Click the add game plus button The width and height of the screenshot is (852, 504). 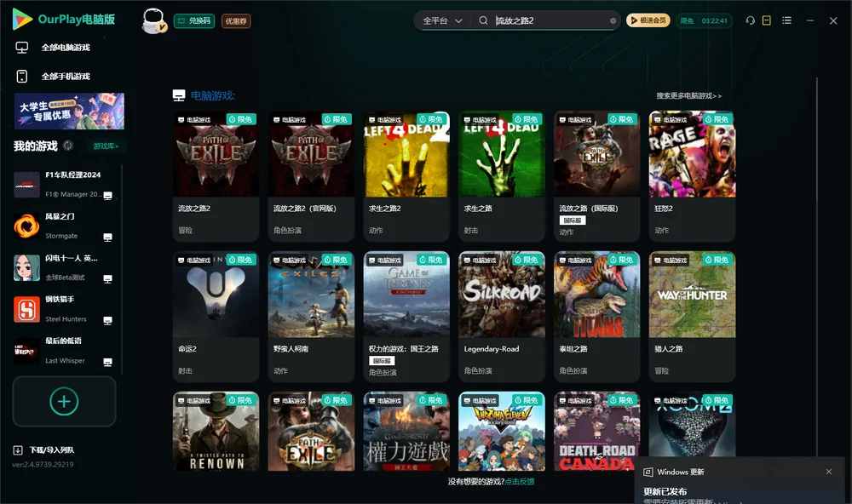pos(64,401)
